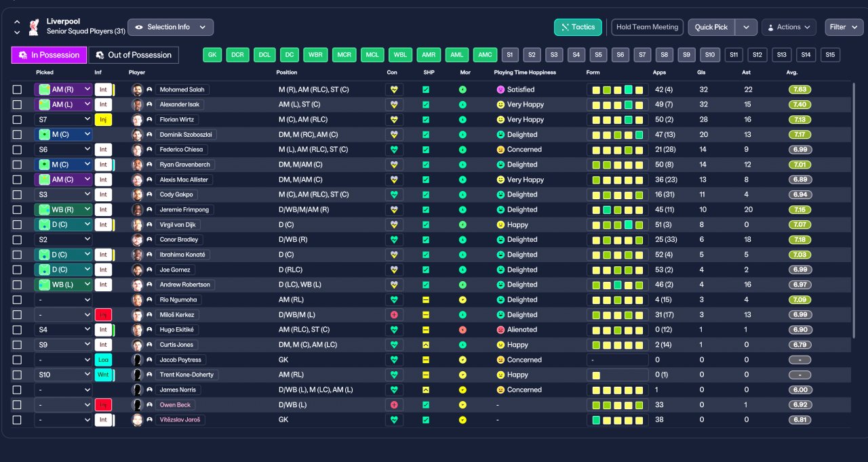Click Curtis Jones's sharpness arrow icon

[426, 345]
